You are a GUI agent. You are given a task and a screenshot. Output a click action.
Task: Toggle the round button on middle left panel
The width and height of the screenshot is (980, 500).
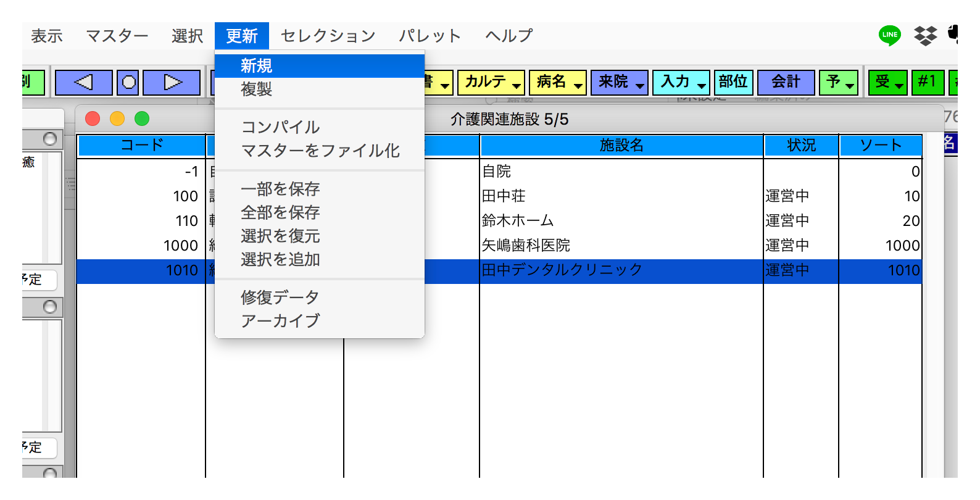[50, 307]
